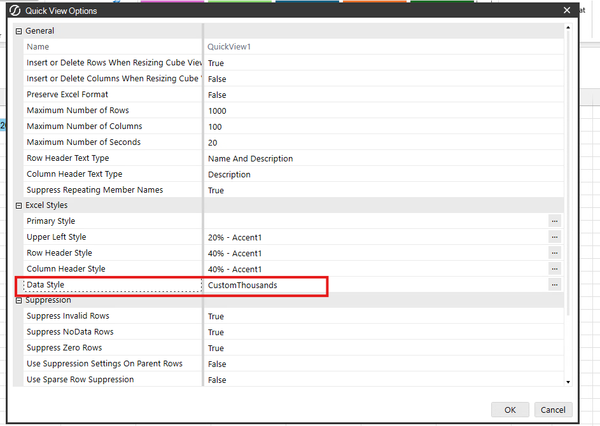Open Column Header Style ellipsis button
Viewport: 600px width, 426px height.
coord(554,269)
